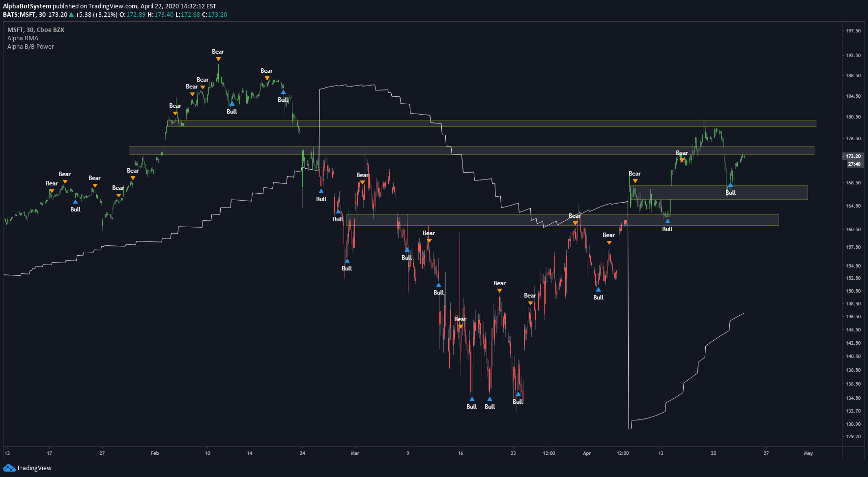Select the grey support zone near 166.50

click(719, 192)
